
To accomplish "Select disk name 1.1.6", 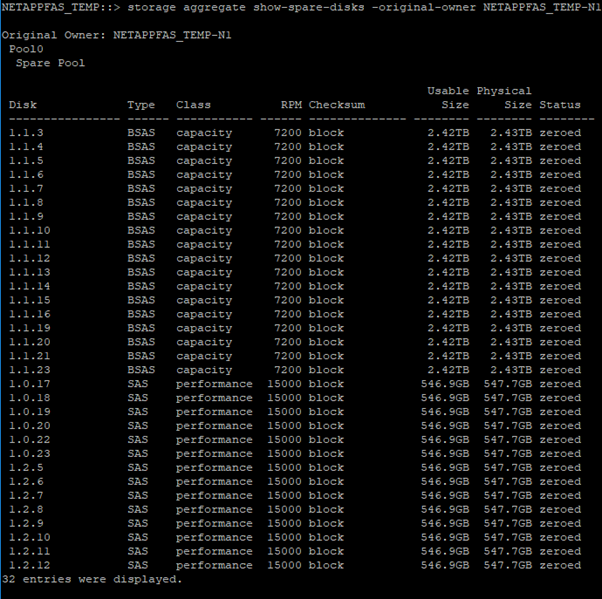I will 26,175.
